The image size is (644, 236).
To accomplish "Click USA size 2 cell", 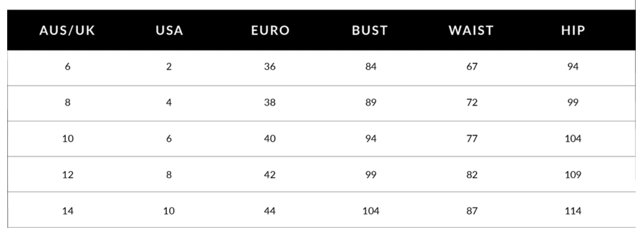I will [x=168, y=68].
